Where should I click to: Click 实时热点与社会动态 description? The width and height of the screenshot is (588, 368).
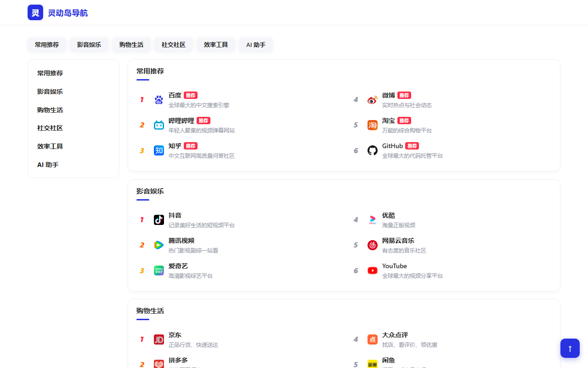(407, 105)
